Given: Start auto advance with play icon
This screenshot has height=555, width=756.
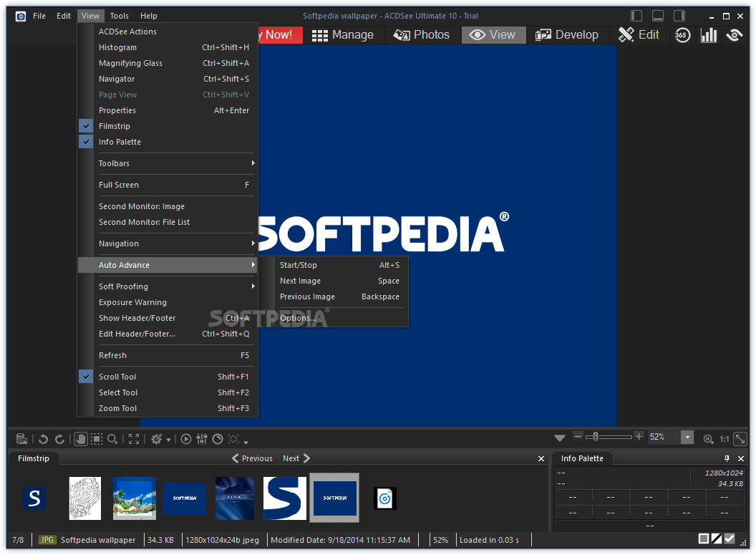Looking at the screenshot, I should pos(186,439).
